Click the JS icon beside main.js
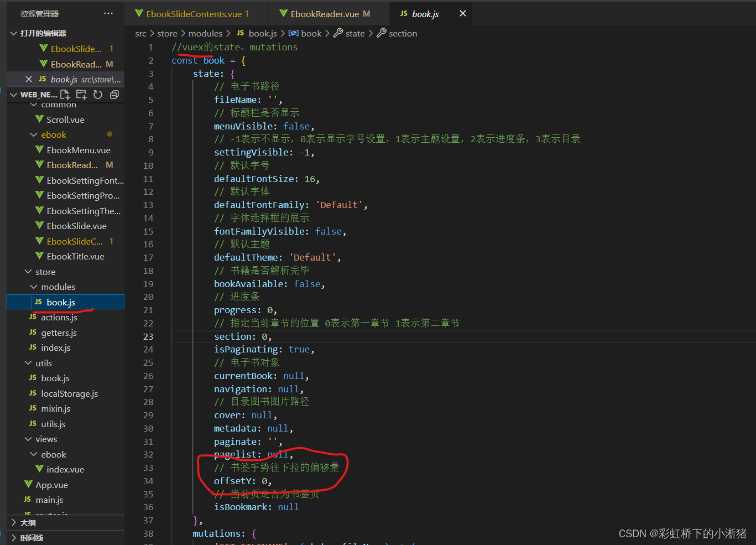The width and height of the screenshot is (756, 545). tap(27, 500)
